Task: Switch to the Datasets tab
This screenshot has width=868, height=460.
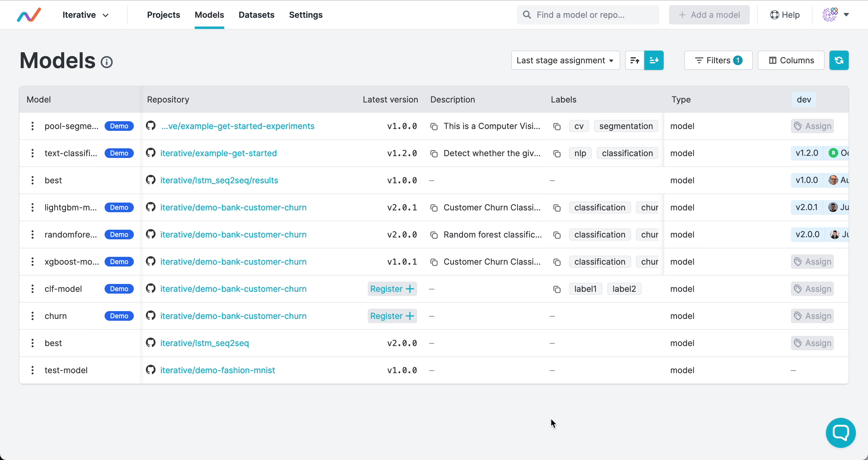Action: (x=256, y=15)
